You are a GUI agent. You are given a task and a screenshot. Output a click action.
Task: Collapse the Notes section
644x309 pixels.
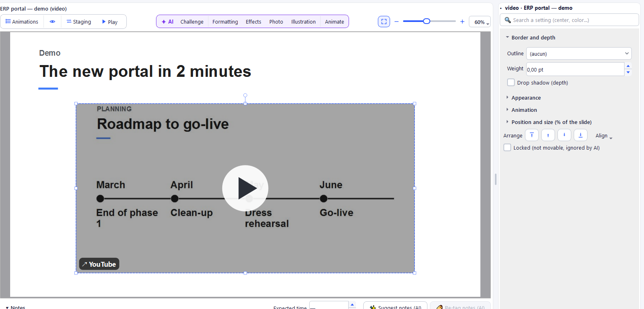[15, 307]
